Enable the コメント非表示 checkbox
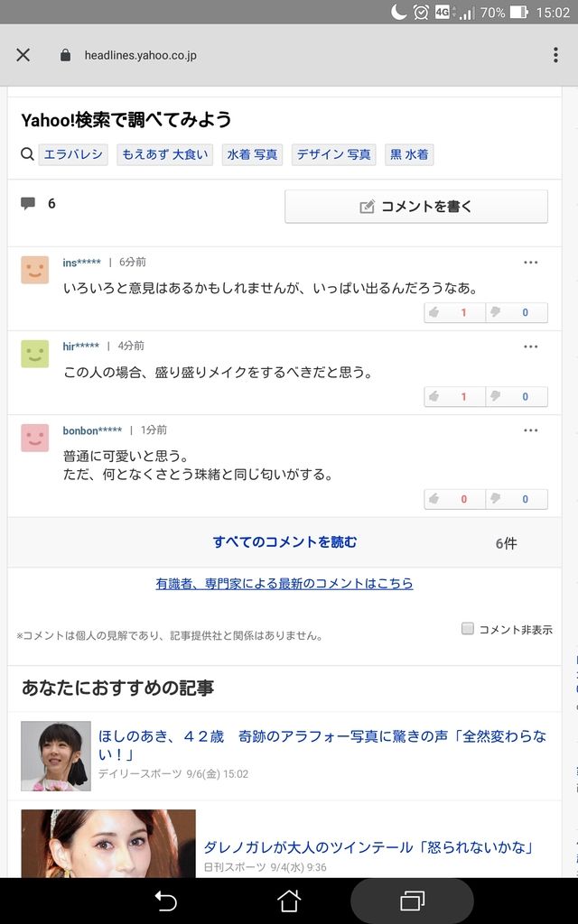 (468, 629)
